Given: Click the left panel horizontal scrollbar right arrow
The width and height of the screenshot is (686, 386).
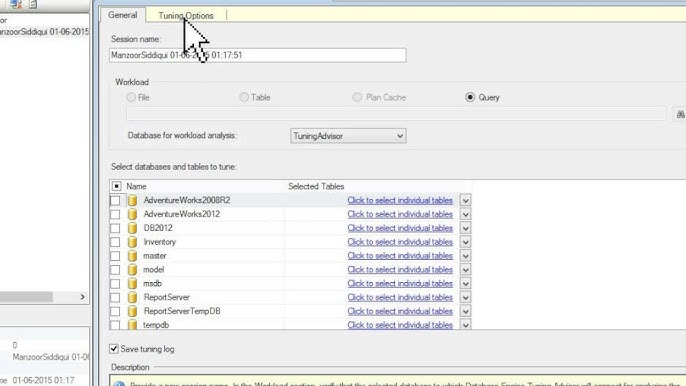Looking at the screenshot, I should (x=82, y=297).
